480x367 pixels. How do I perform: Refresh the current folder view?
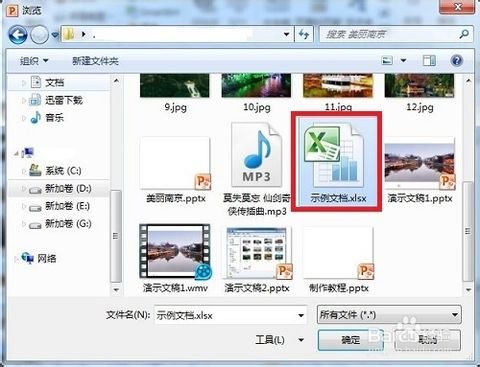[x=304, y=34]
